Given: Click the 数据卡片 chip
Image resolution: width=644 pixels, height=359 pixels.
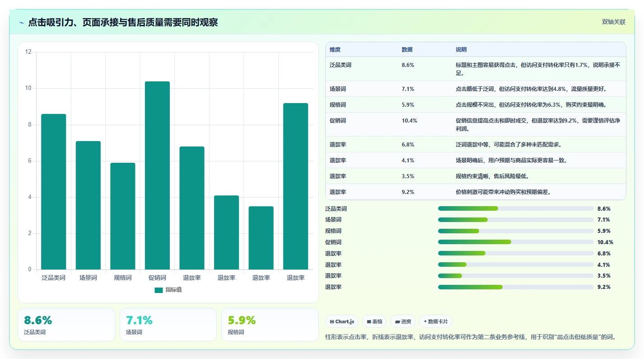Looking at the screenshot, I should tap(436, 321).
